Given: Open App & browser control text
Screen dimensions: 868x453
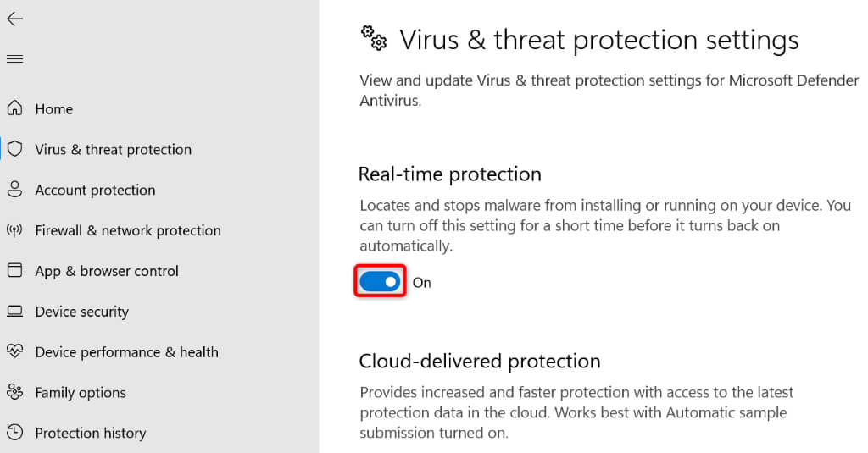Looking at the screenshot, I should pyautogui.click(x=107, y=272).
